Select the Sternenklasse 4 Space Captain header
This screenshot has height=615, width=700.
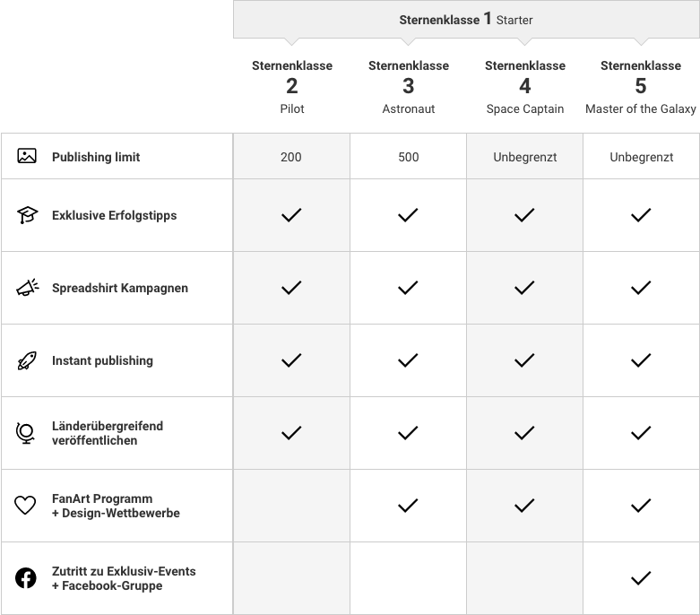(x=525, y=87)
